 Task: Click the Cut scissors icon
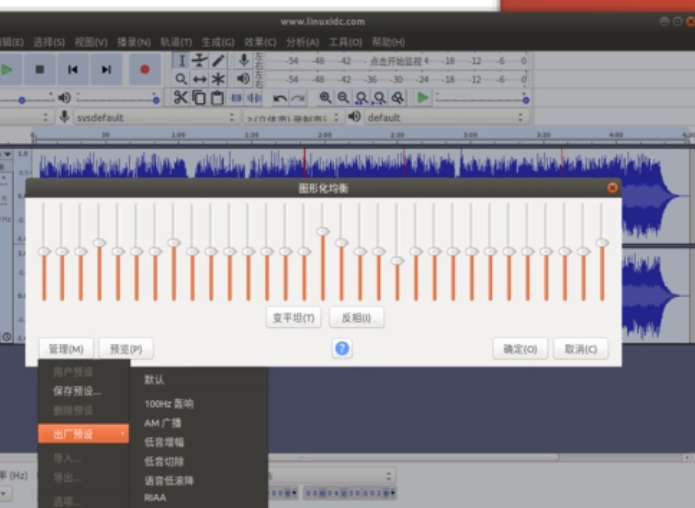point(180,98)
